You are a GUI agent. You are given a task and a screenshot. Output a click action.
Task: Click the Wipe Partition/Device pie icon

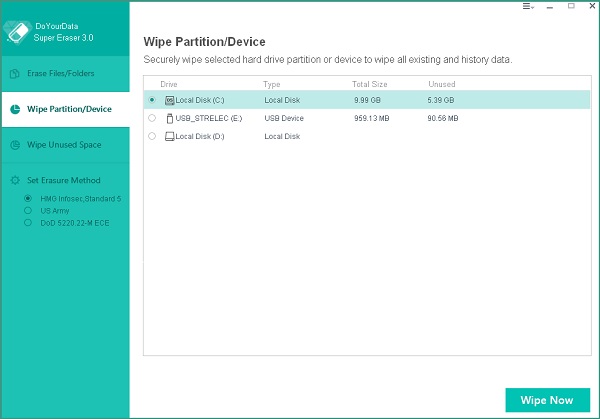pyautogui.click(x=14, y=109)
